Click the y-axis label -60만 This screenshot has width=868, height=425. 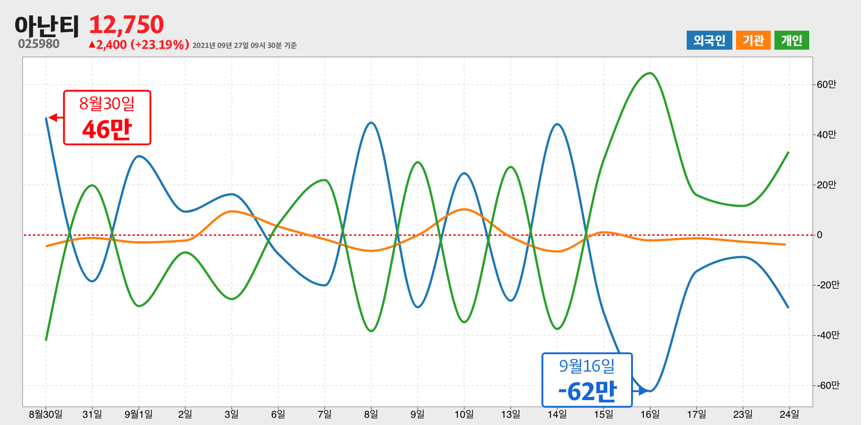[828, 386]
